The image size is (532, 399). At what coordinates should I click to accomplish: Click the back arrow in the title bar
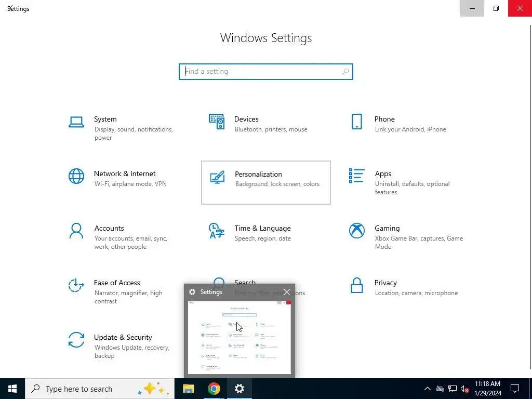[x=10, y=8]
